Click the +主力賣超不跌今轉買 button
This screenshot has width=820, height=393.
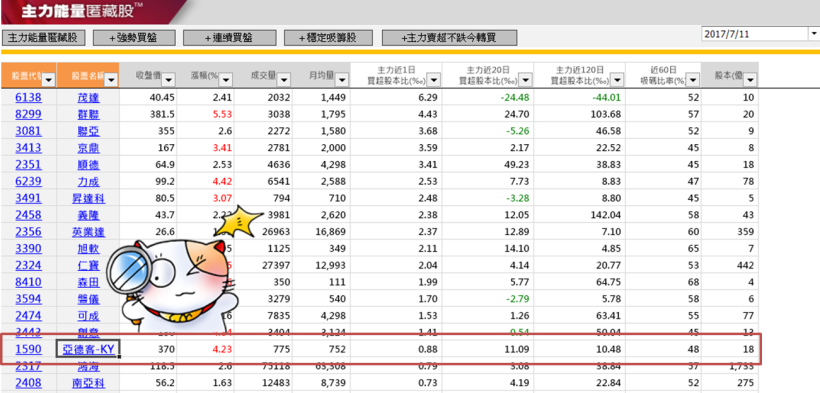[x=449, y=38]
